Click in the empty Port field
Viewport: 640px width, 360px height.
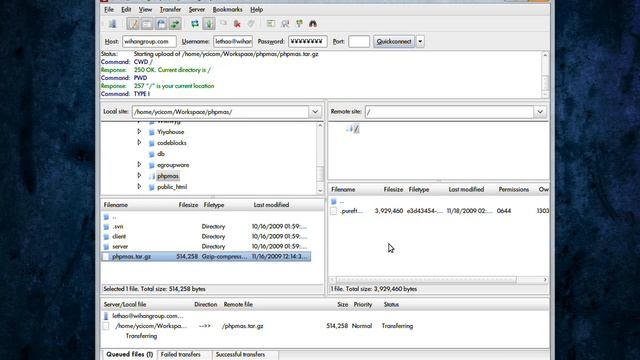click(359, 42)
